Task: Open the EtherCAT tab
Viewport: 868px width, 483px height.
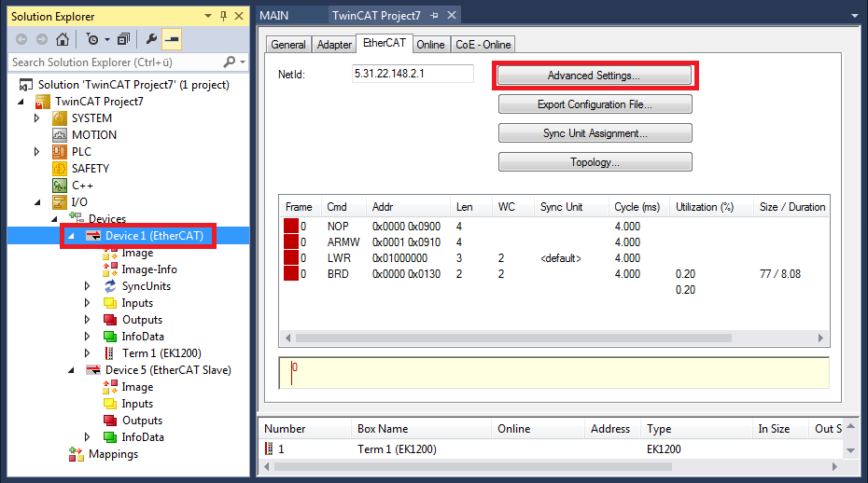Action: pos(385,43)
